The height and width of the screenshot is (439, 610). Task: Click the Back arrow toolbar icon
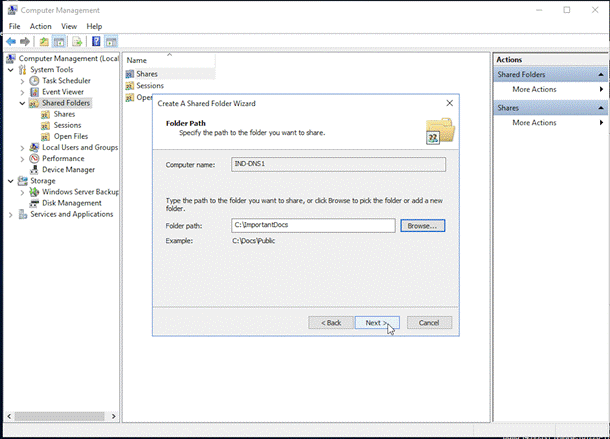(11, 42)
